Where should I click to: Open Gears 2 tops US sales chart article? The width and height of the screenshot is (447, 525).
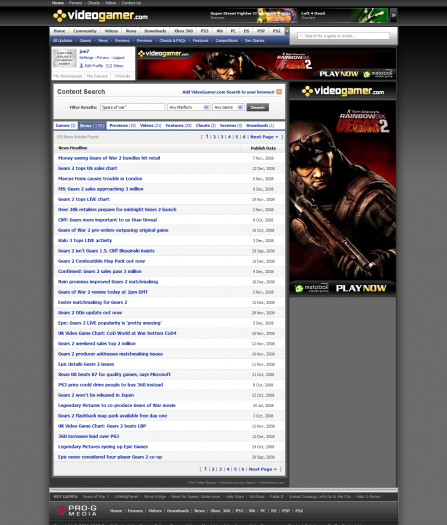pos(87,168)
